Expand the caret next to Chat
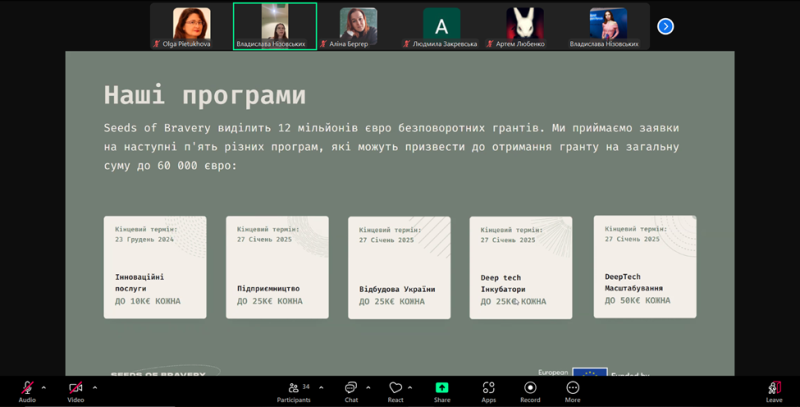This screenshot has height=407, width=800. tap(368, 387)
